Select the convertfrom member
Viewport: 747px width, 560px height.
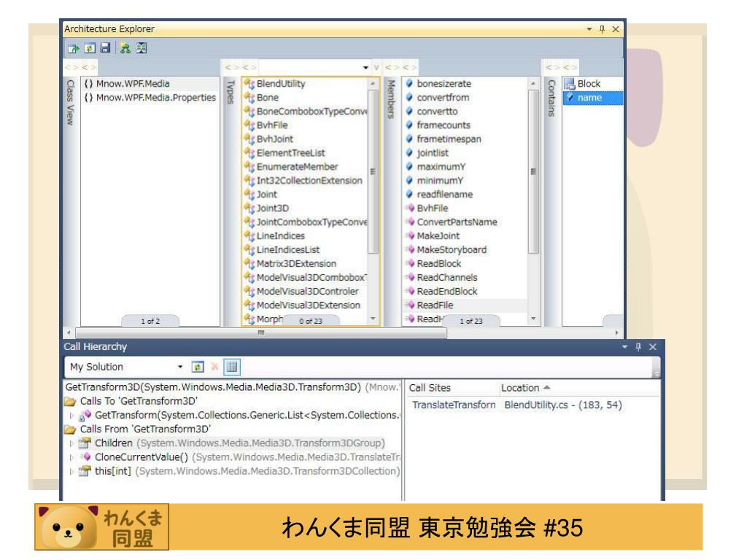443,97
